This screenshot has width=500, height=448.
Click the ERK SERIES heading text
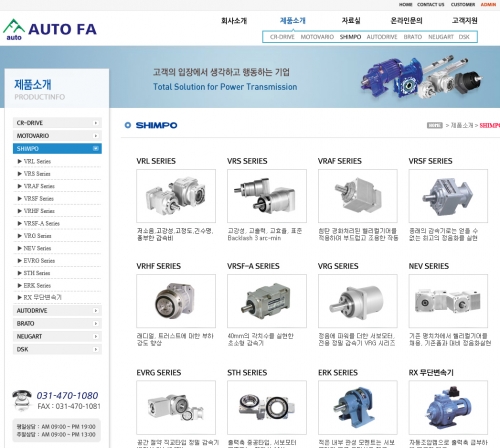(338, 372)
